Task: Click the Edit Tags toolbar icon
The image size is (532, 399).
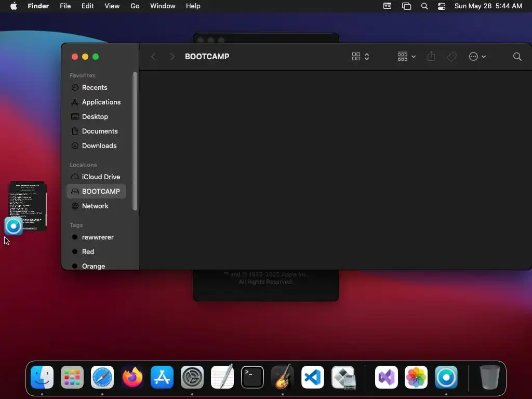Action: pos(451,57)
